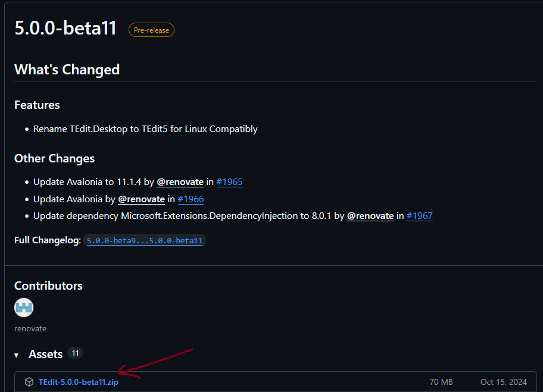This screenshot has width=543, height=392.
Task: Click the package icon beside TEdit-5.0.0-beta11.zip
Action: point(29,382)
